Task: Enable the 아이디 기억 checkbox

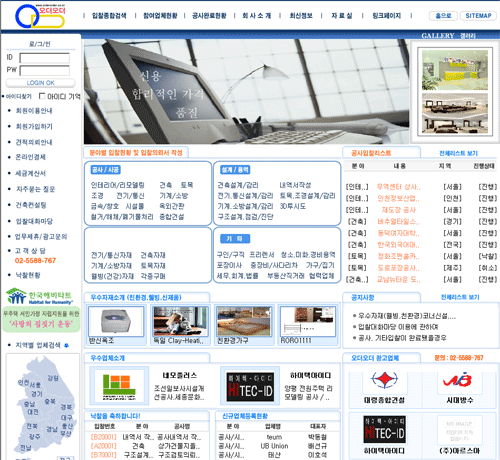Action: [42, 96]
